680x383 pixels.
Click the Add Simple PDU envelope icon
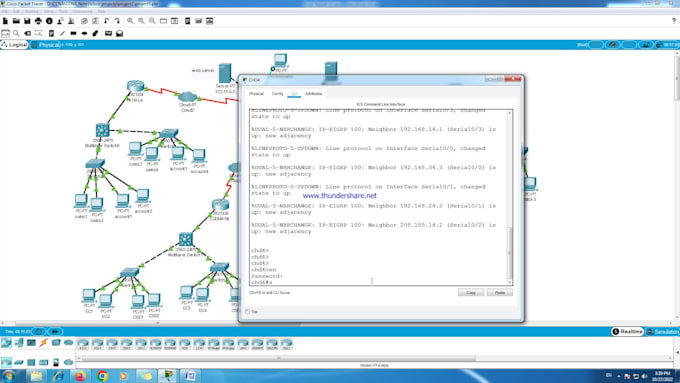click(108, 33)
